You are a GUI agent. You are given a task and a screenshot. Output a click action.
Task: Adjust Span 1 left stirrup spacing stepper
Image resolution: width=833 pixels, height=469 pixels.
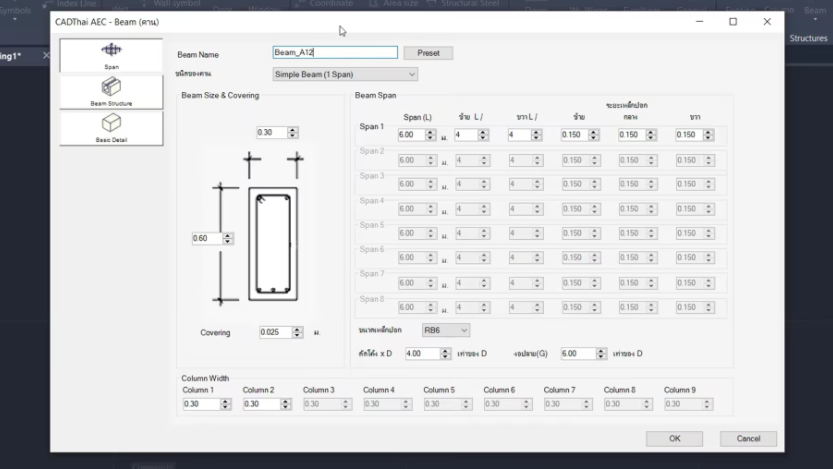coord(594,134)
